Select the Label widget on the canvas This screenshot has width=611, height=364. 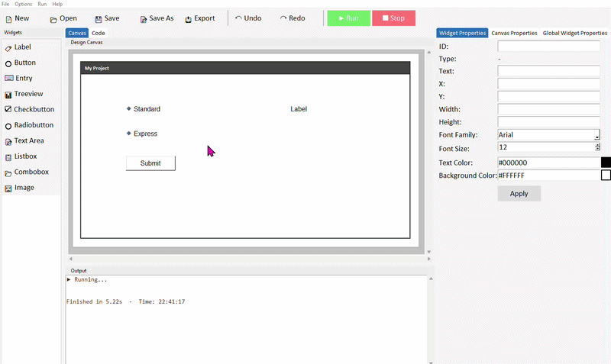(x=299, y=109)
